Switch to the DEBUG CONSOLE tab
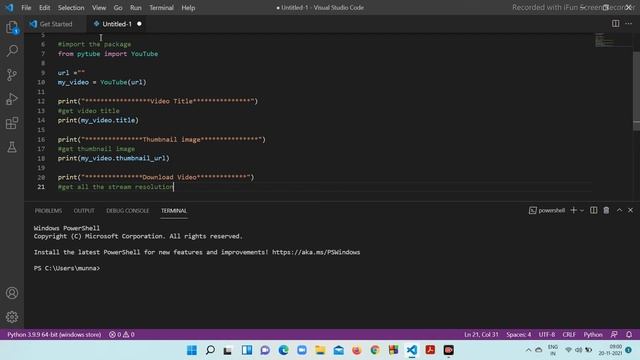 click(127, 211)
